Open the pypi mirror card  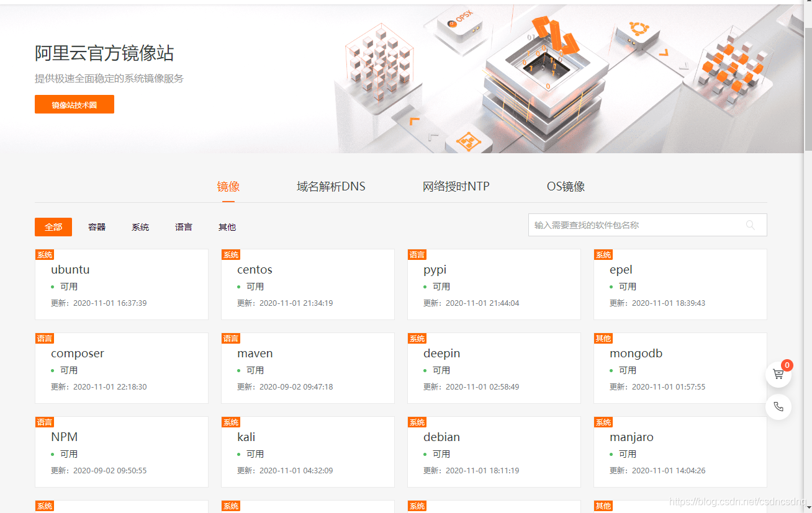tap(494, 285)
